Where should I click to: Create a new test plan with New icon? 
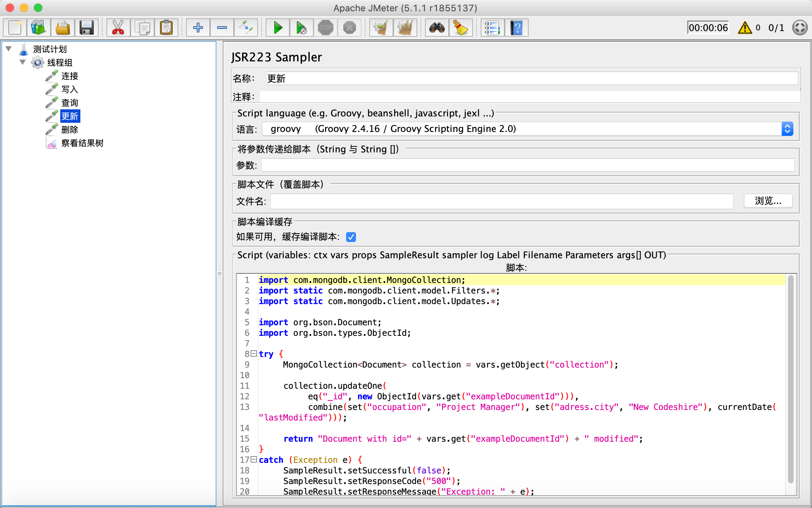click(14, 28)
